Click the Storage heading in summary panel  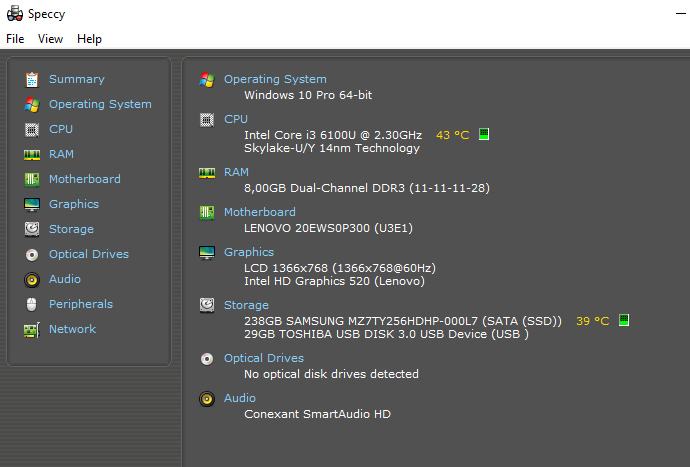[x=246, y=305]
